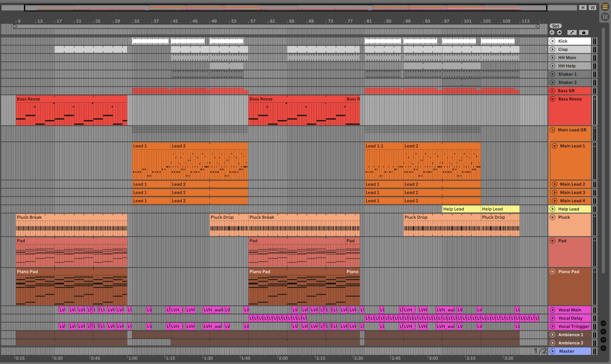Collapse the Pluck track with its triangle

pyautogui.click(x=552, y=217)
